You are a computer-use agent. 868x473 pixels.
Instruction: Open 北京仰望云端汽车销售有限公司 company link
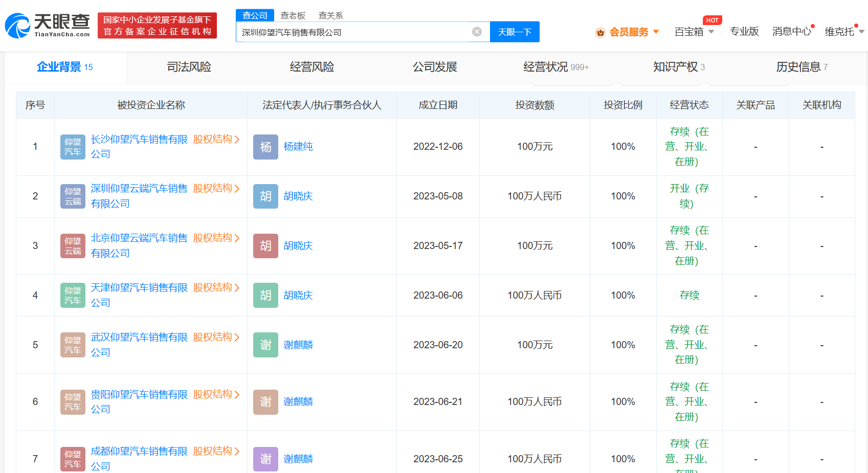pyautogui.click(x=139, y=245)
